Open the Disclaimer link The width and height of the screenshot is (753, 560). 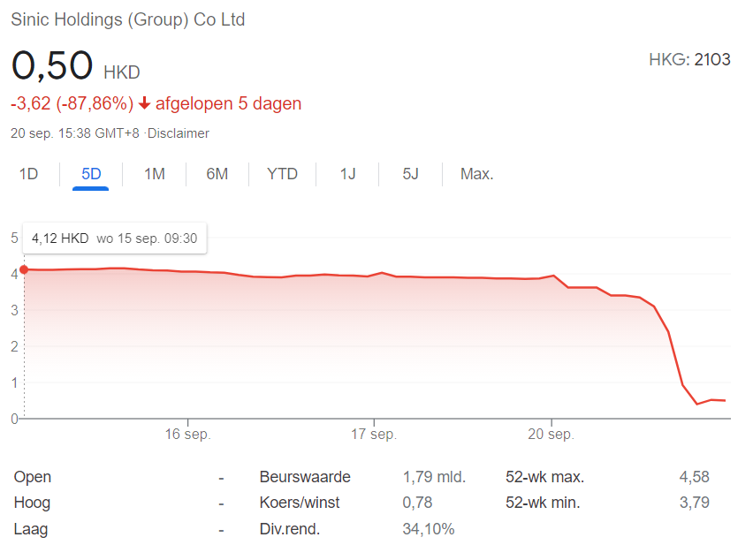click(x=180, y=133)
